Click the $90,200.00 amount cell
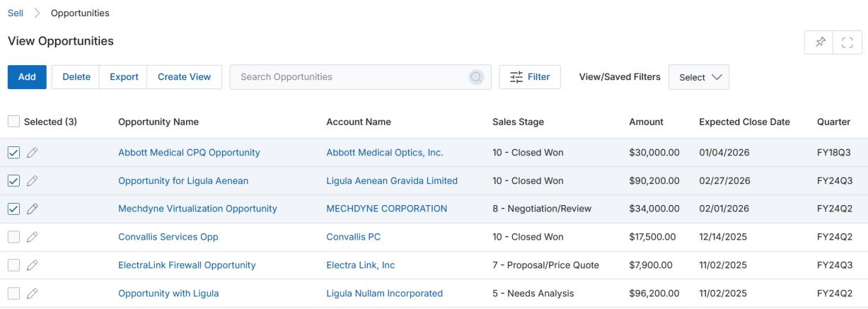This screenshot has height=309, width=868. pos(654,180)
